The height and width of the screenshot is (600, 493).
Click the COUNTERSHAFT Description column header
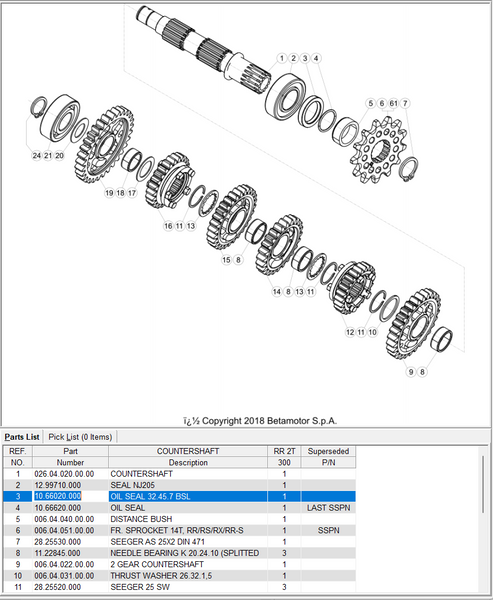click(188, 457)
